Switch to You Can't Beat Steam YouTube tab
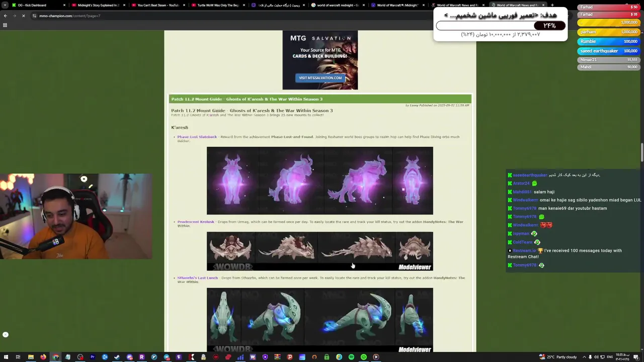The width and height of the screenshot is (644, 362). click(x=158, y=5)
